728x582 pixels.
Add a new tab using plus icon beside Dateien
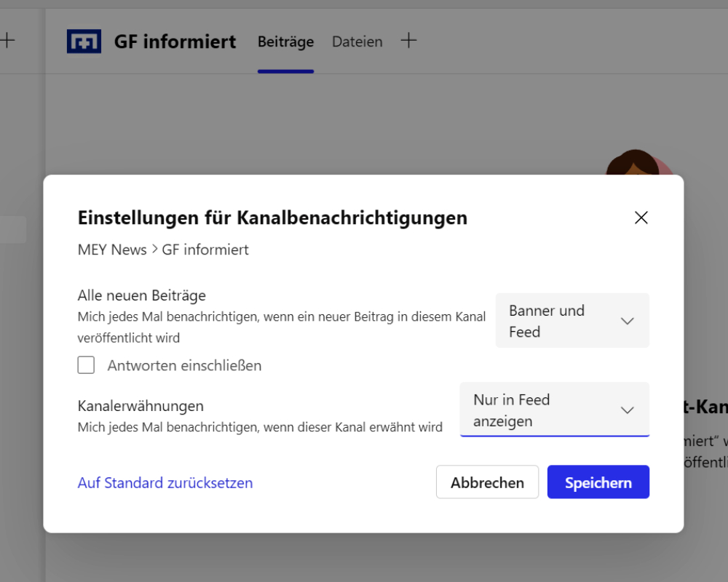click(409, 41)
